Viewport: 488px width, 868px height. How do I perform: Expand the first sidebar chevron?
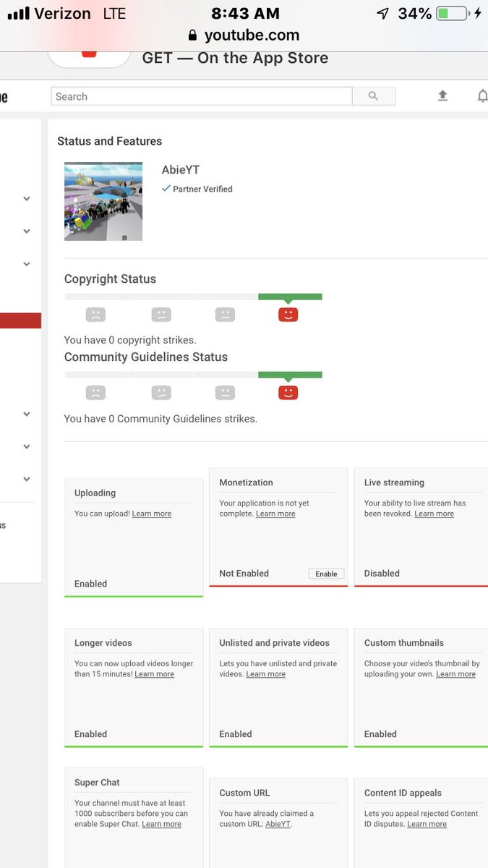point(27,198)
